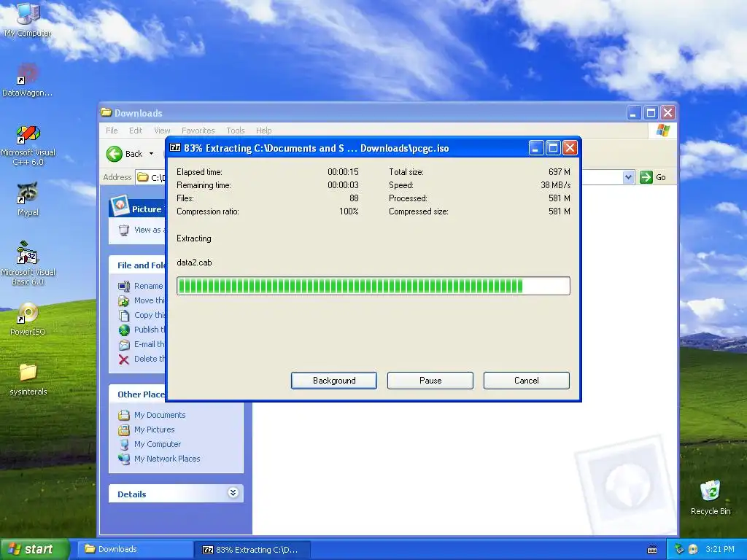Click the Speed value 38 MB/s
The width and height of the screenshot is (747, 560).
click(555, 184)
